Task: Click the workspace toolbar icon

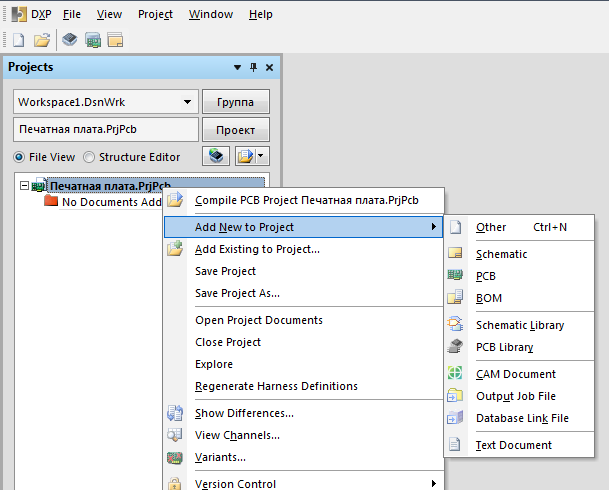Action: point(115,40)
